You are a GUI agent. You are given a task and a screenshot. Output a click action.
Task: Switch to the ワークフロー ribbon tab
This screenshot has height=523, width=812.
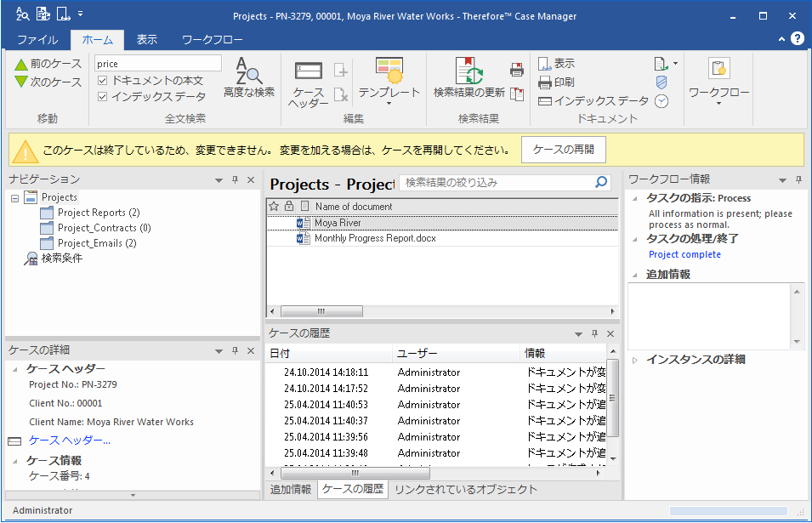point(213,40)
